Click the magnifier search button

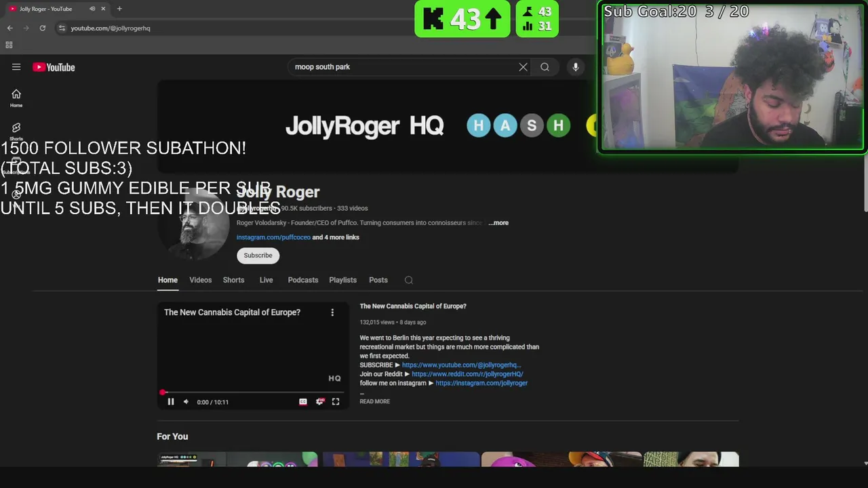tap(545, 67)
